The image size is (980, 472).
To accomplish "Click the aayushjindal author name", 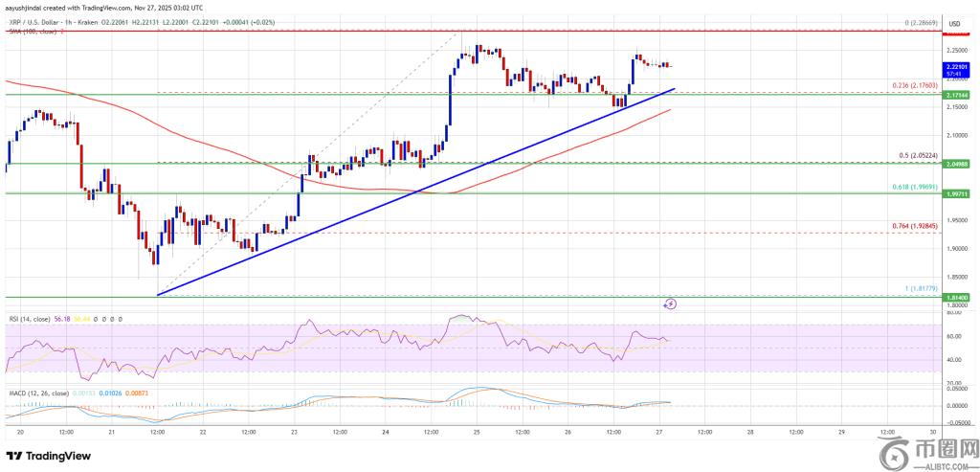I will (25, 8).
